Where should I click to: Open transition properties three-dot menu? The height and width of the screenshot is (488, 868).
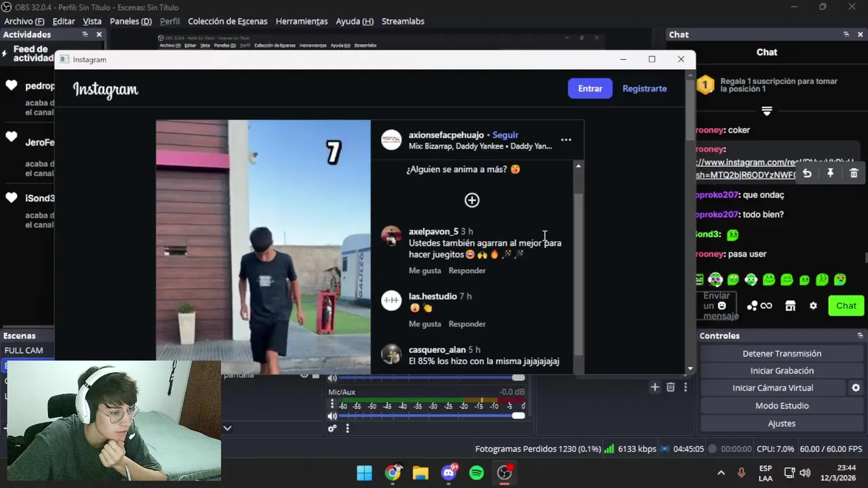pyautogui.click(x=686, y=387)
